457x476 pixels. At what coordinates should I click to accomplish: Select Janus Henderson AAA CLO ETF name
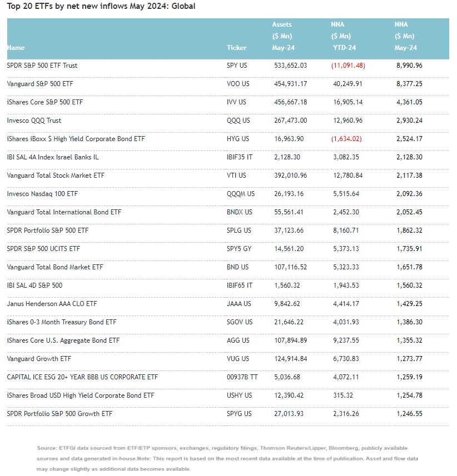pyautogui.click(x=52, y=304)
